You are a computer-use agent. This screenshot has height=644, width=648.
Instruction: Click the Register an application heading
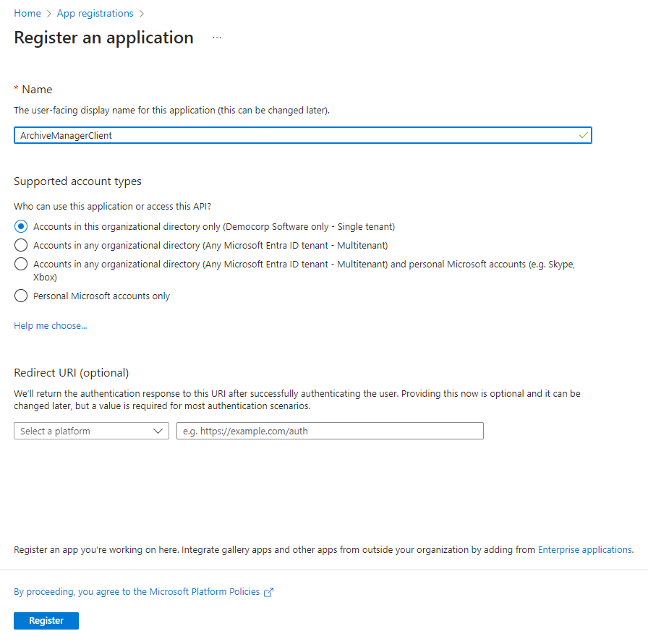click(103, 38)
